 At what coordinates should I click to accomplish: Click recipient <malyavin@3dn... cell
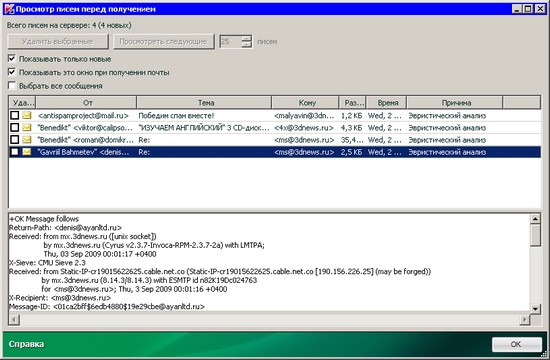[x=304, y=115]
